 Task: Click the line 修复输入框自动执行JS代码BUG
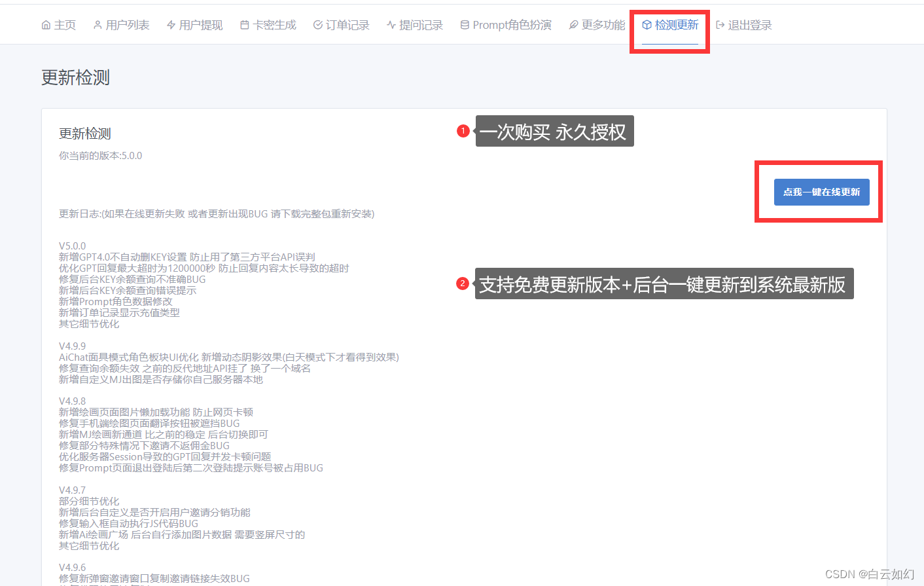click(x=128, y=524)
